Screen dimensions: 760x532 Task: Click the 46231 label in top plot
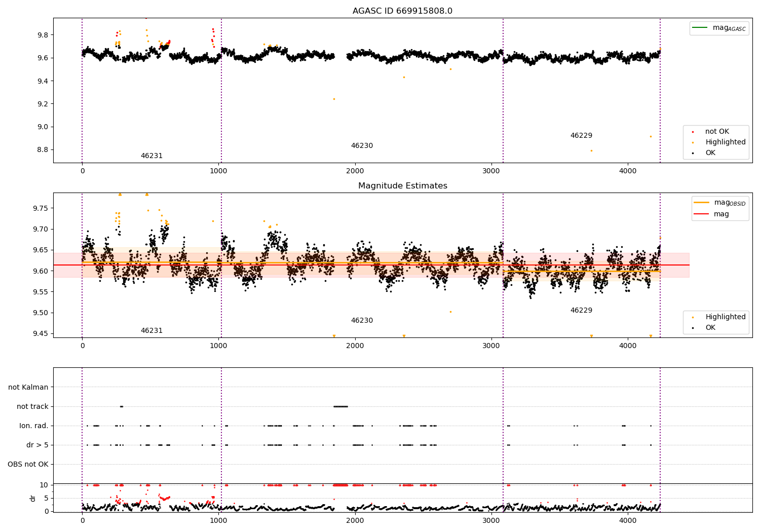151,156
